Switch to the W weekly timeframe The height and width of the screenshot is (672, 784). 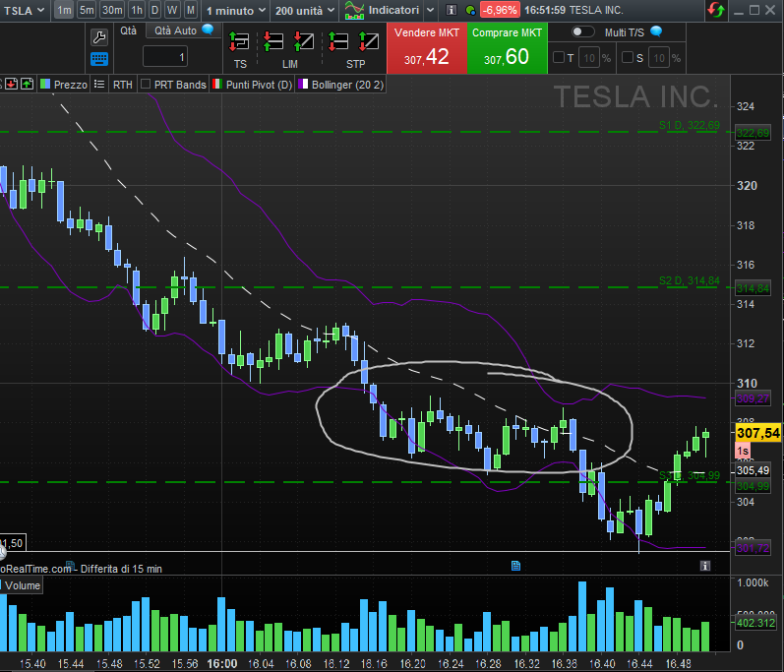[172, 10]
